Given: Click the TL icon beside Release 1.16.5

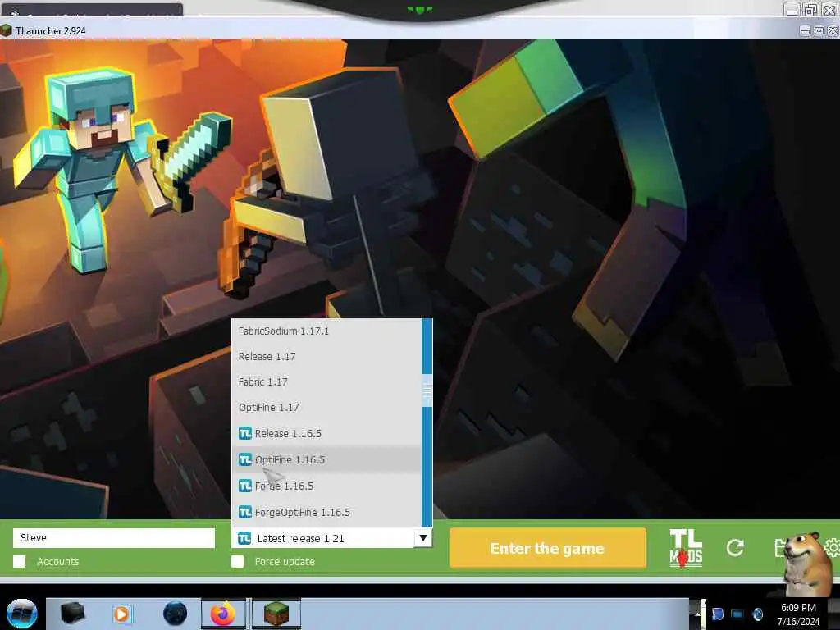Looking at the screenshot, I should click(244, 433).
